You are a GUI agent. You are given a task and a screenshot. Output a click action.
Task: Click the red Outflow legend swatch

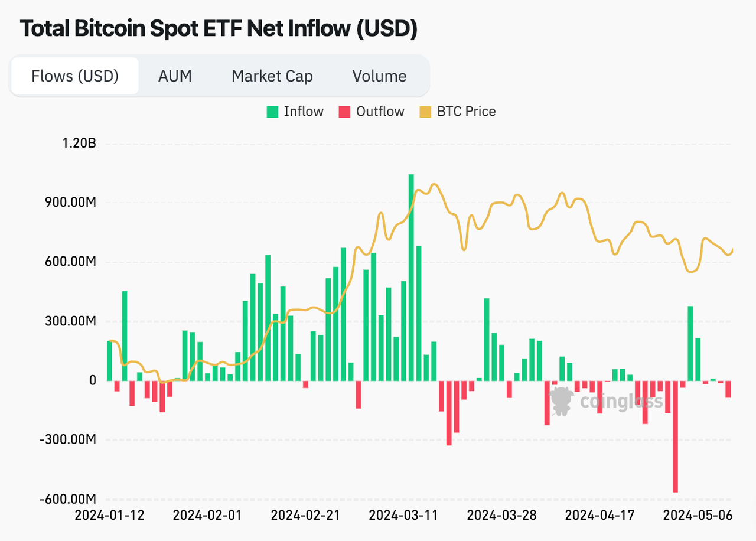tap(344, 112)
